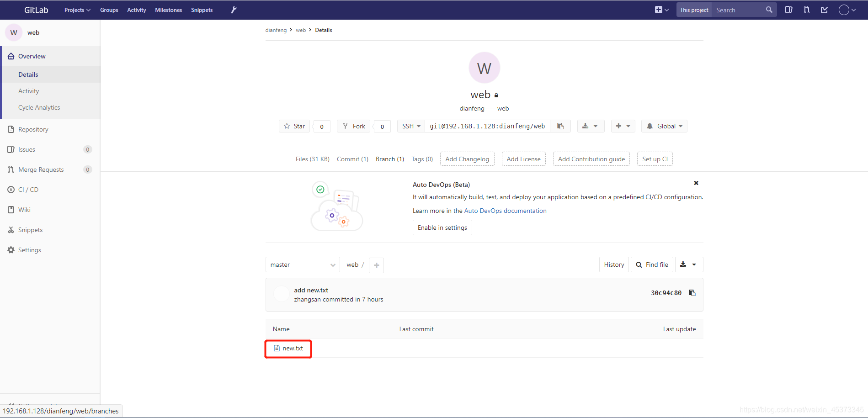Click the web breadcrumb link
The height and width of the screenshot is (418, 868).
(301, 30)
